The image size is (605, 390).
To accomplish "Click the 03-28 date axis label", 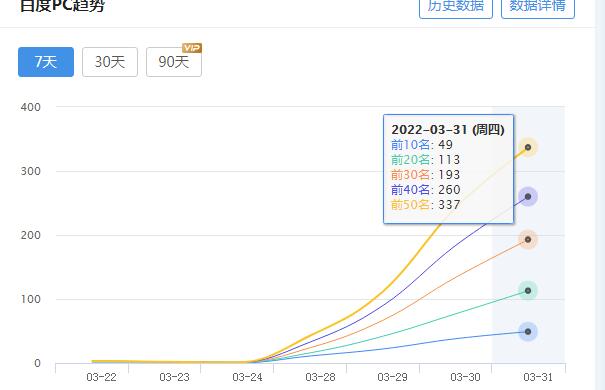I will [320, 377].
